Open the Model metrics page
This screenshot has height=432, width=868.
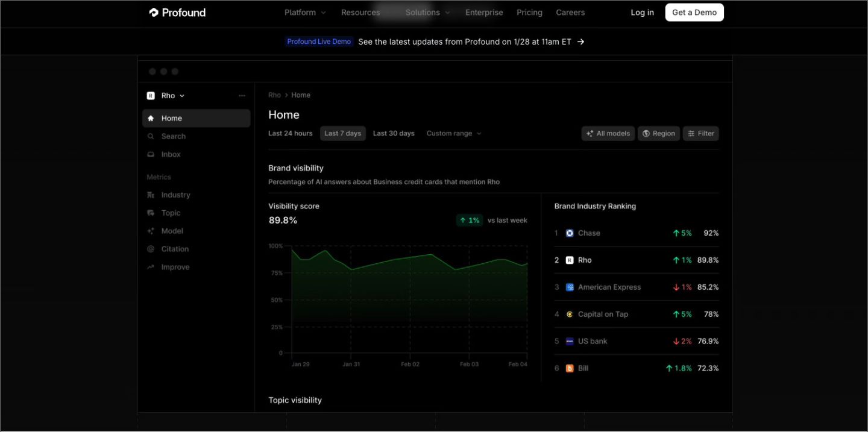tap(196, 231)
